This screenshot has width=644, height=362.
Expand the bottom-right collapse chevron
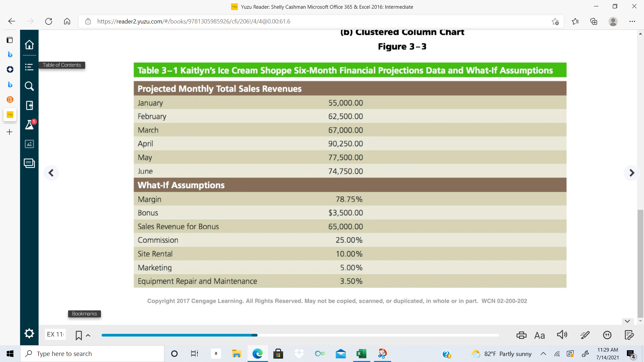627,321
